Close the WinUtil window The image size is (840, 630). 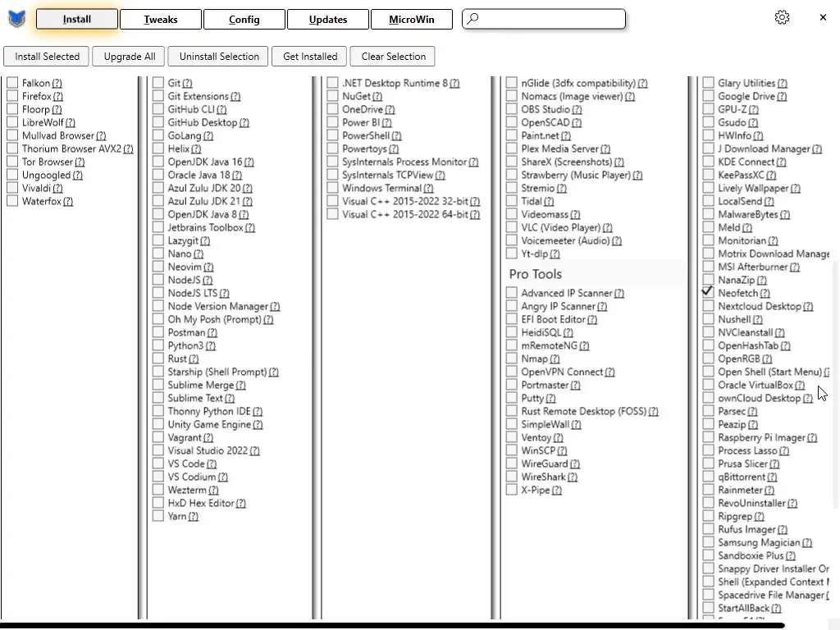coord(823,18)
